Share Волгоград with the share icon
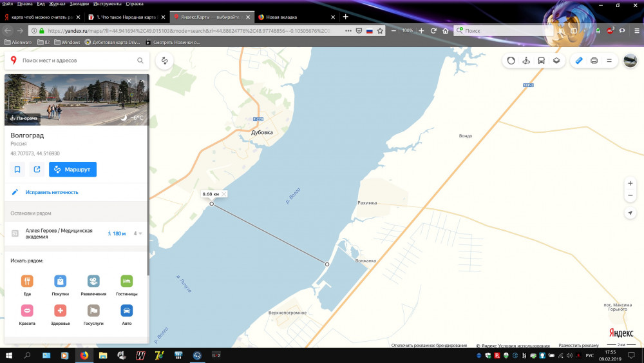644x363 pixels. pos(37,170)
